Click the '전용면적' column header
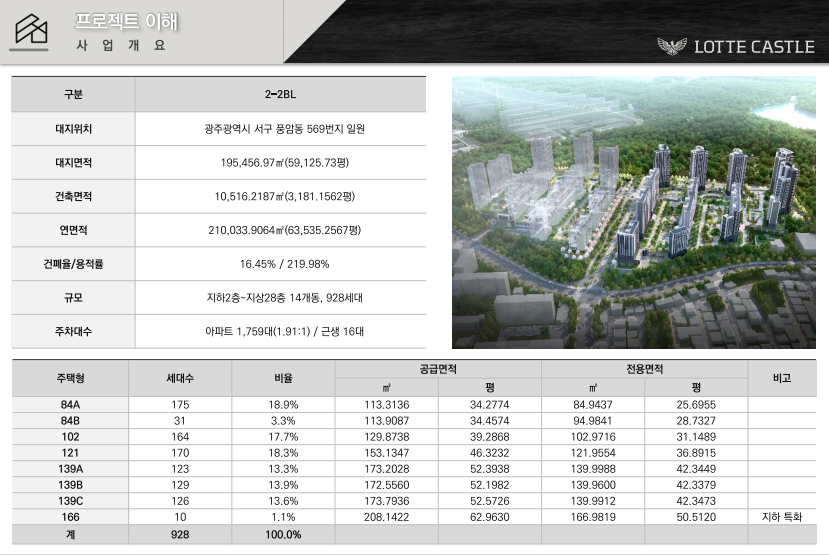This screenshot has height=555, width=829. [x=644, y=369]
